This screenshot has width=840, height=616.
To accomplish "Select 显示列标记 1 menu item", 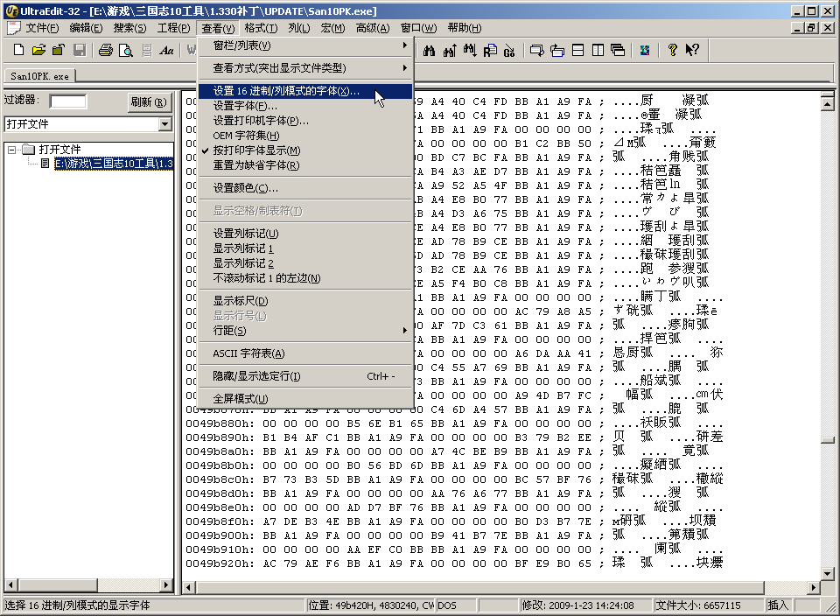I will [x=305, y=248].
